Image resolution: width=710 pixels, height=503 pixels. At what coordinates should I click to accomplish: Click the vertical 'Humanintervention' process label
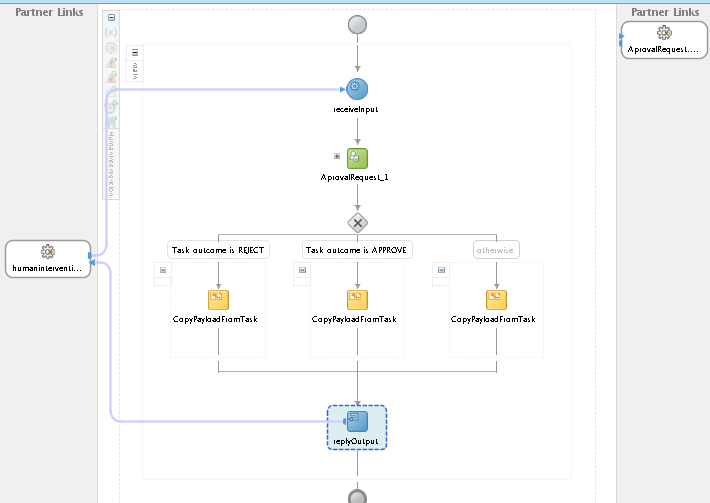[111, 164]
